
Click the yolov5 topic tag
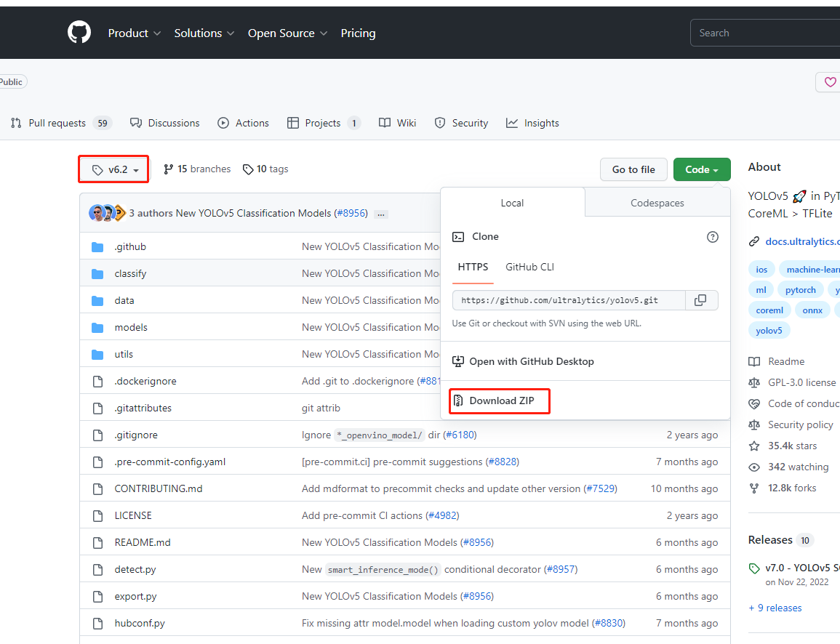tap(769, 331)
